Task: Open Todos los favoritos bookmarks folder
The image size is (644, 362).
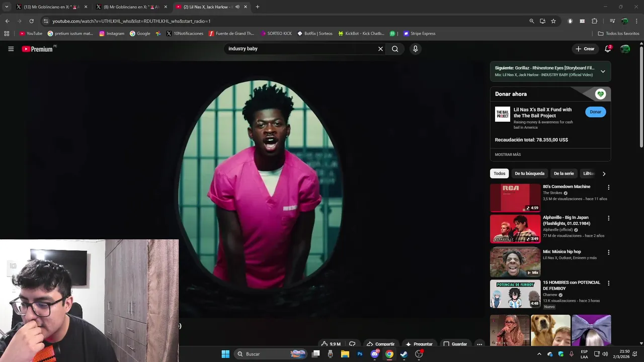Action: point(618,34)
